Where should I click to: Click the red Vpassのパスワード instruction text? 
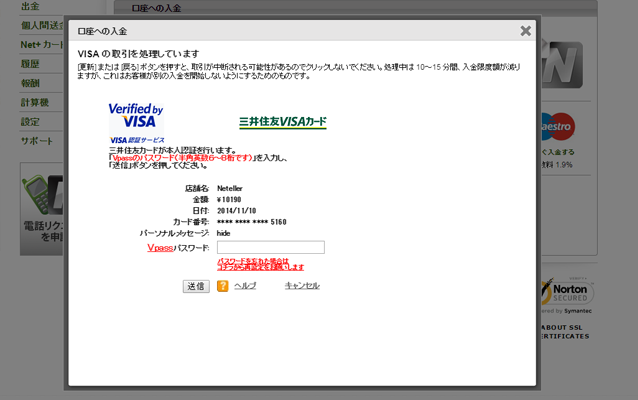(183, 158)
